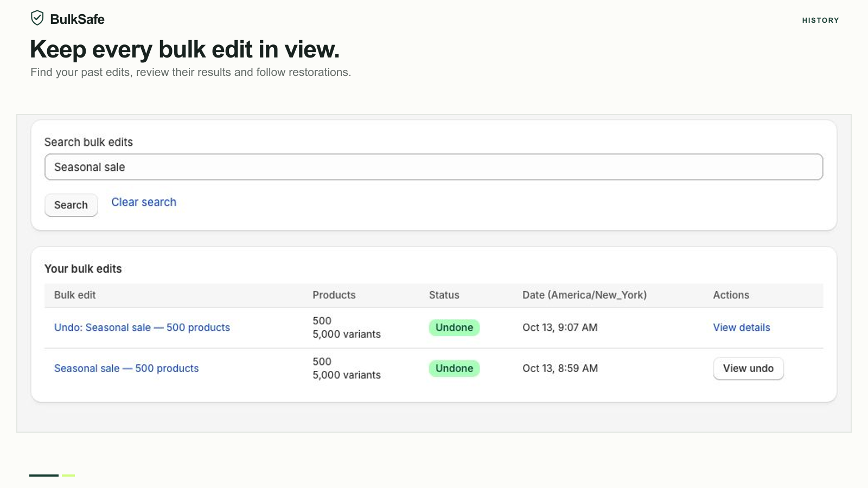Click the 'Date (America/New_York)' column header
The width and height of the screenshot is (868, 488).
click(584, 295)
